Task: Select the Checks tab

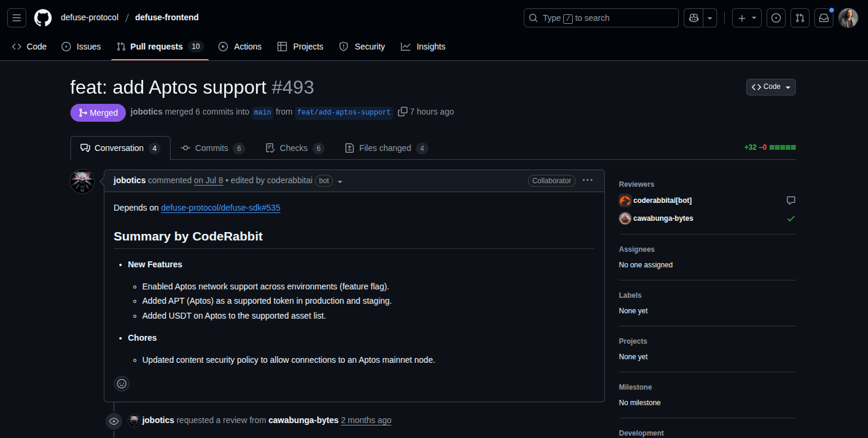Action: coord(295,148)
